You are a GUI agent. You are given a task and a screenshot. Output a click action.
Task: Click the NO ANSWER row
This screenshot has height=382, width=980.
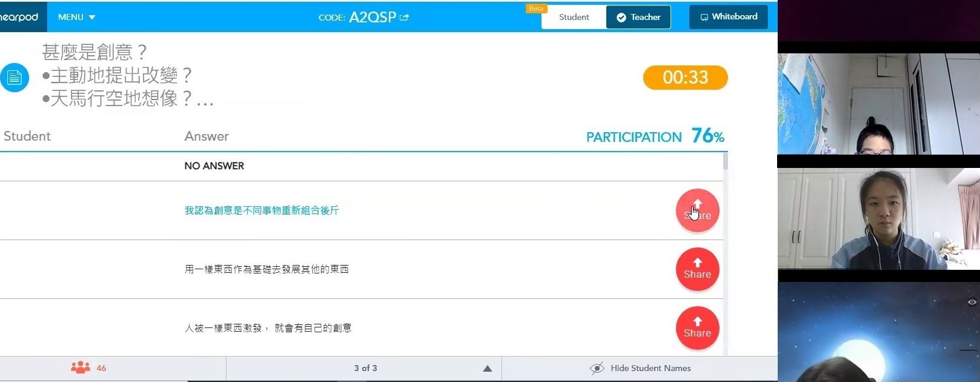click(362, 166)
